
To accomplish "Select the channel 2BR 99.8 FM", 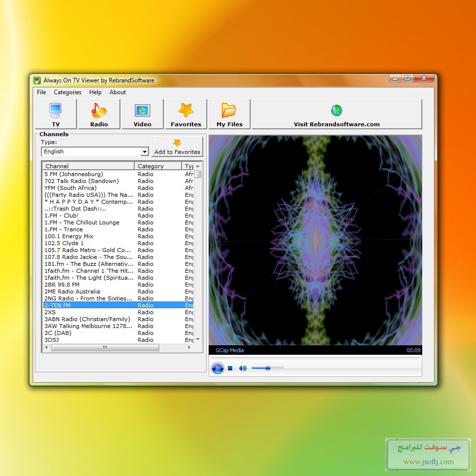I will click(118, 285).
